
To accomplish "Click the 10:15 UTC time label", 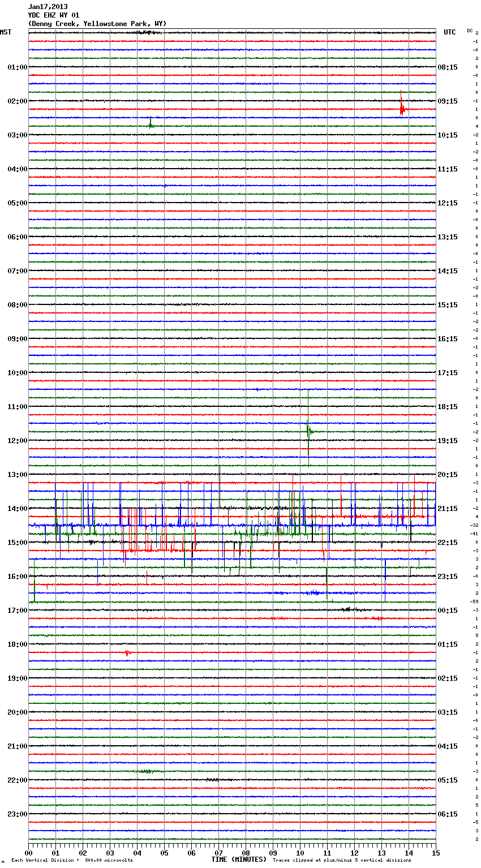I will point(448,135).
